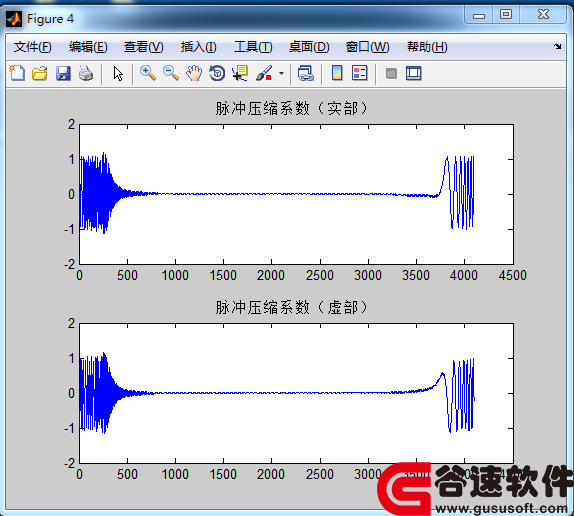Viewport: 574px width, 516px height.
Task: Activate the Brush data tool
Action: pyautogui.click(x=264, y=73)
